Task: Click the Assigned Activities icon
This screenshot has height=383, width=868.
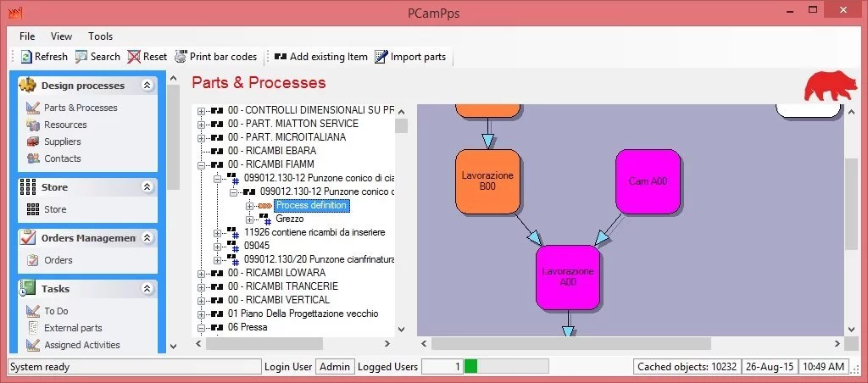Action: [33, 345]
